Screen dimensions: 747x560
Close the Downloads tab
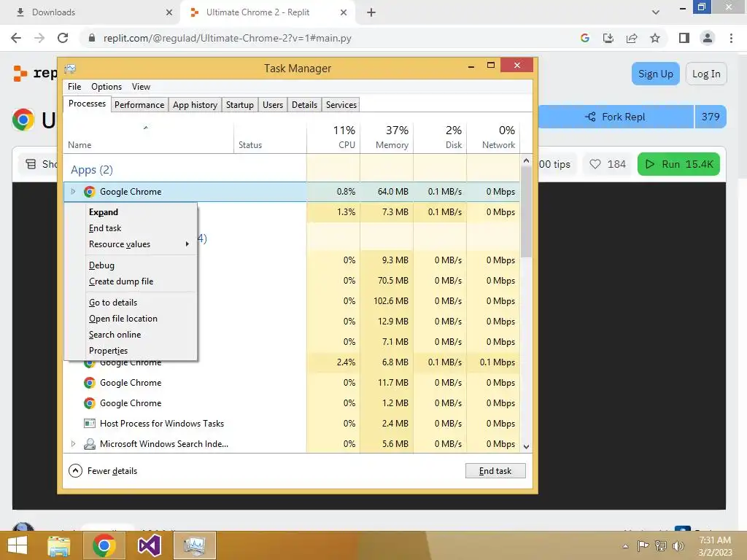pos(169,12)
